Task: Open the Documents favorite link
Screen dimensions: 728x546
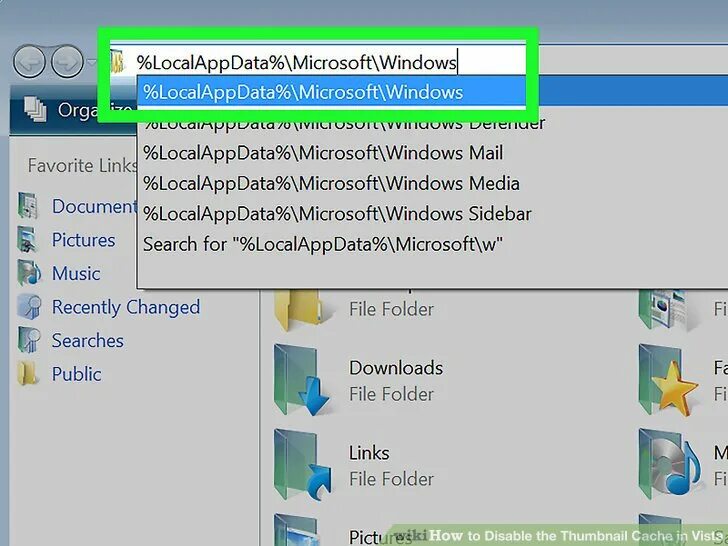Action: [94, 206]
